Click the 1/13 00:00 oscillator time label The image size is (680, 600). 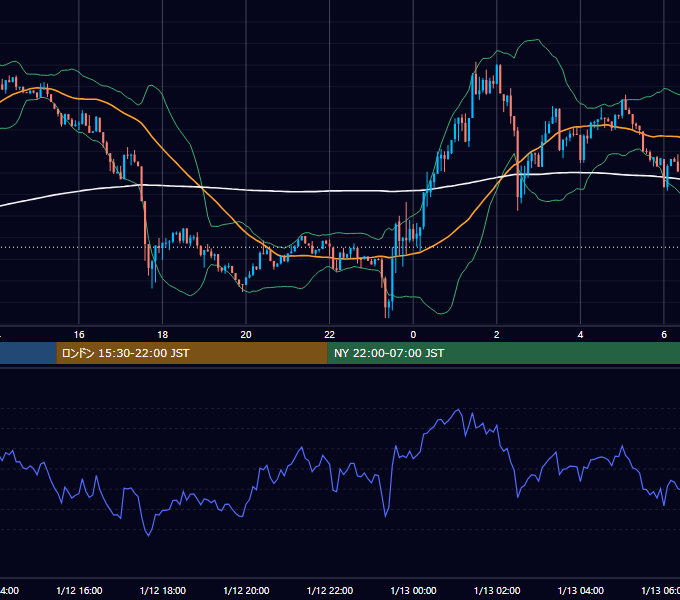pos(413,590)
